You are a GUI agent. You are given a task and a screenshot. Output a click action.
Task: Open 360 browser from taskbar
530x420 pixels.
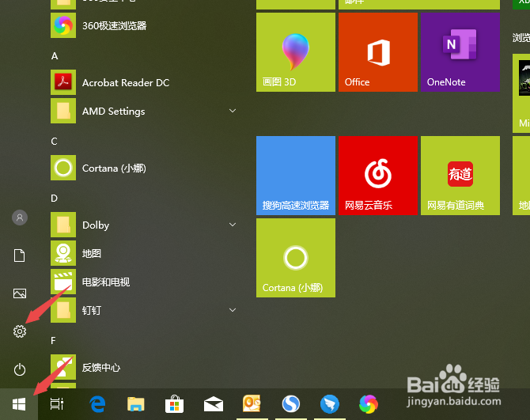coord(369,404)
